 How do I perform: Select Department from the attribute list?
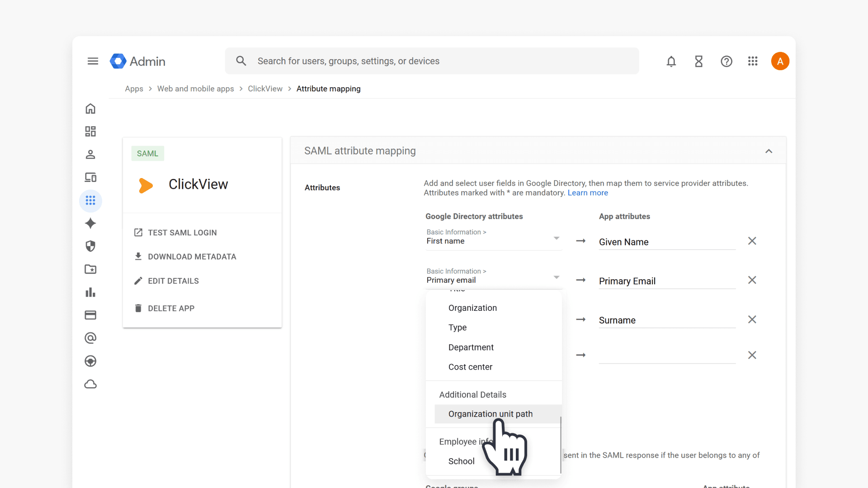494,347
